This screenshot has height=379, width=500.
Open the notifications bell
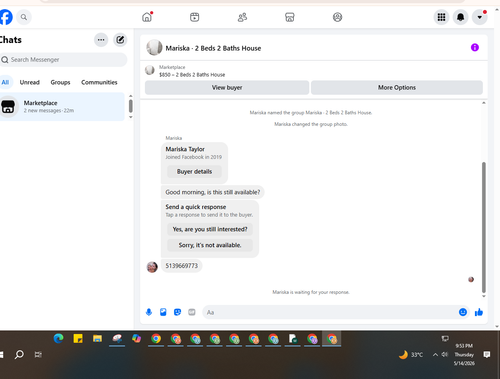[460, 17]
